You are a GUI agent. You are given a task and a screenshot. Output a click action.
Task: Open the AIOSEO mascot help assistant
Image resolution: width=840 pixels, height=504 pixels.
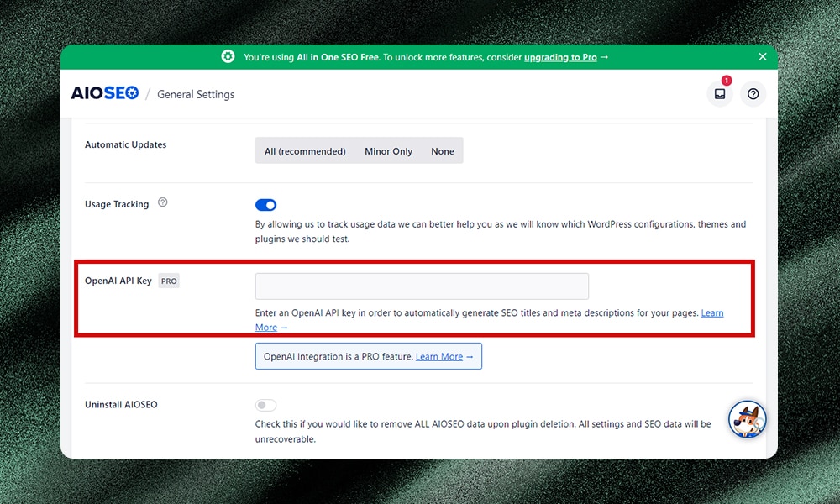747,419
